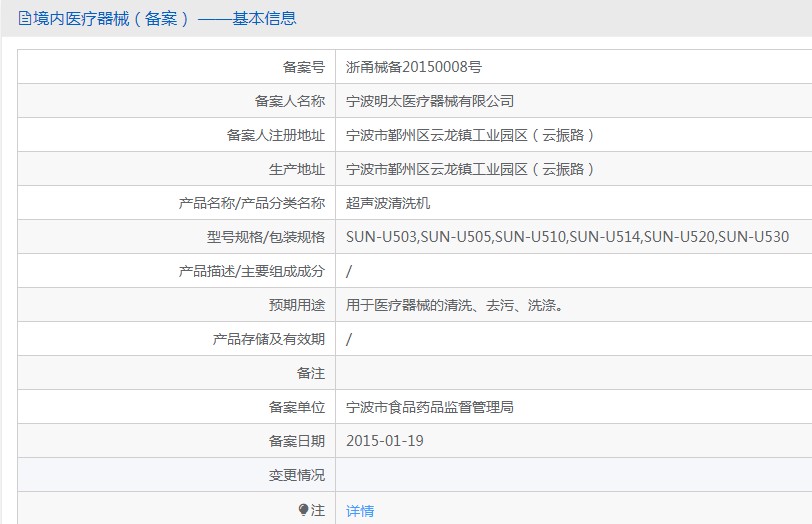
Task: Click the lightbulb icon next to 注
Action: (303, 510)
